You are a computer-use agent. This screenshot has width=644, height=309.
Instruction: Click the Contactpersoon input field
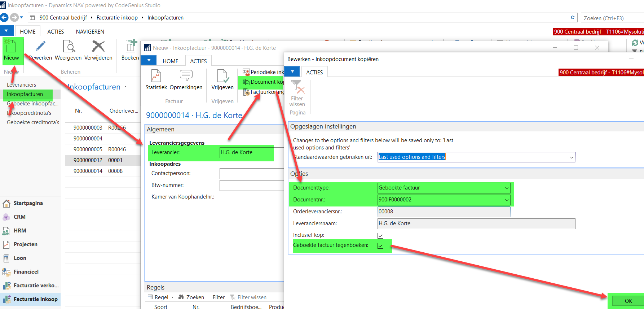[x=252, y=173]
